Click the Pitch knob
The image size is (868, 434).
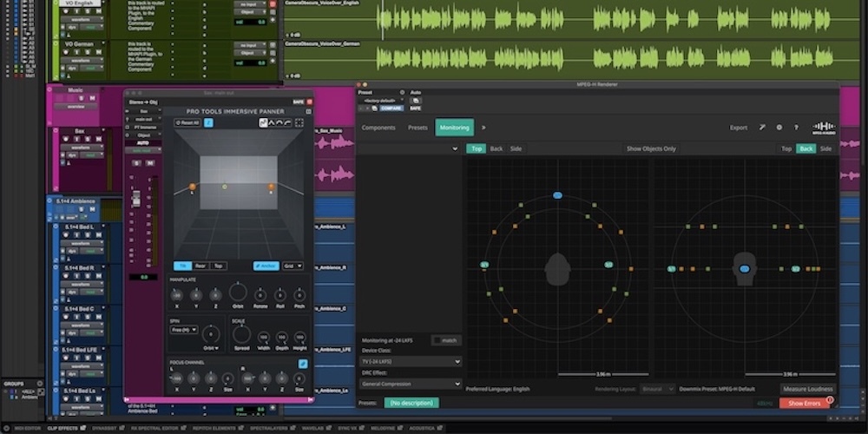(299, 295)
